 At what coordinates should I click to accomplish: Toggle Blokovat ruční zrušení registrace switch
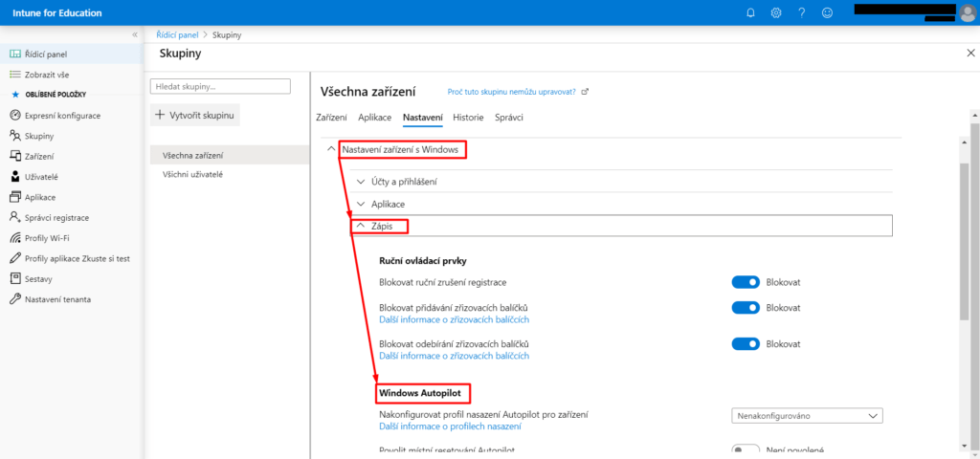click(x=746, y=282)
